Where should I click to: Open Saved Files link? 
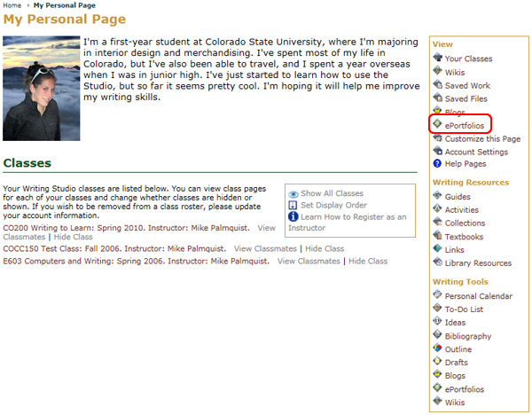pos(466,98)
